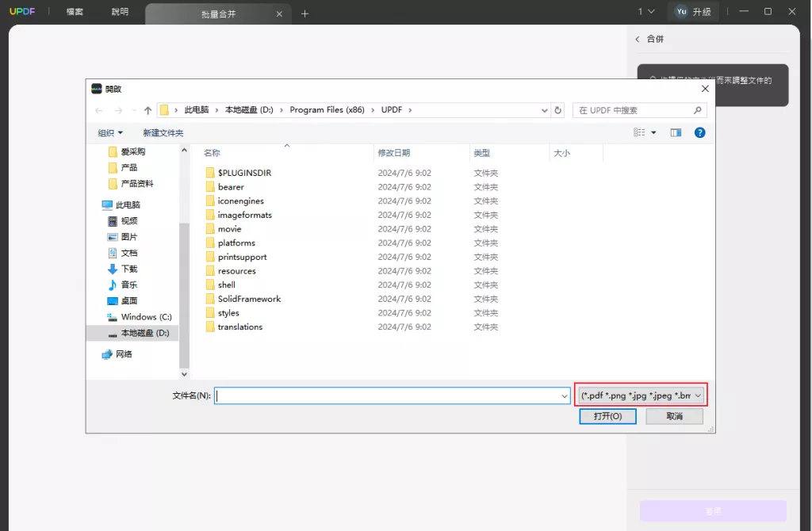Click the search magnifier icon

point(697,110)
